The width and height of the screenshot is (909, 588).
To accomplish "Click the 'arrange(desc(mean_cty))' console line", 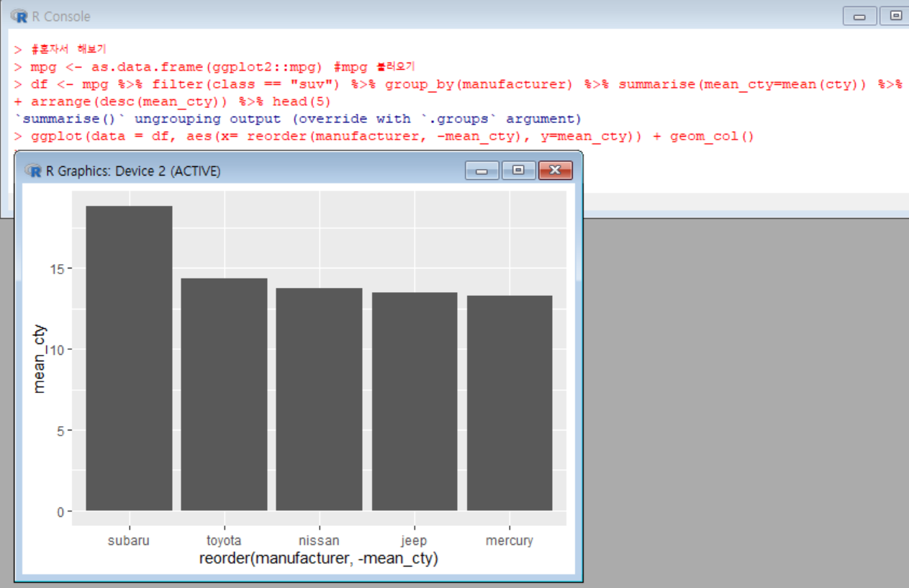I will (x=172, y=101).
